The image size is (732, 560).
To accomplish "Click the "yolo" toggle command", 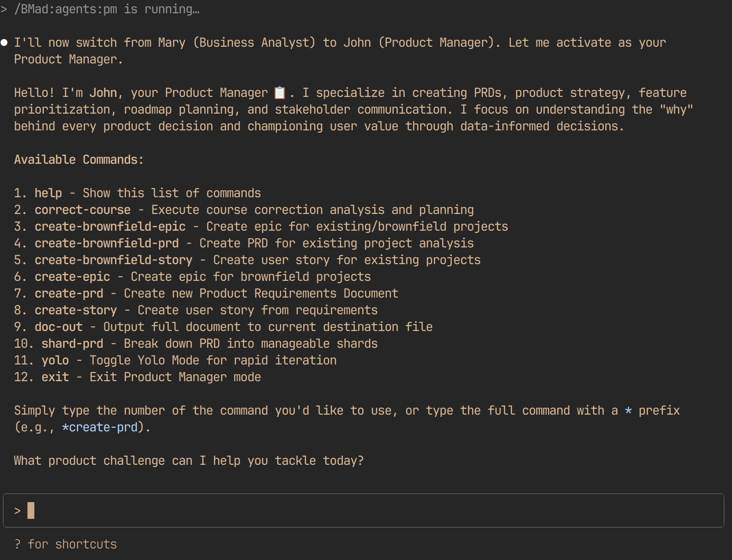I will pos(55,360).
